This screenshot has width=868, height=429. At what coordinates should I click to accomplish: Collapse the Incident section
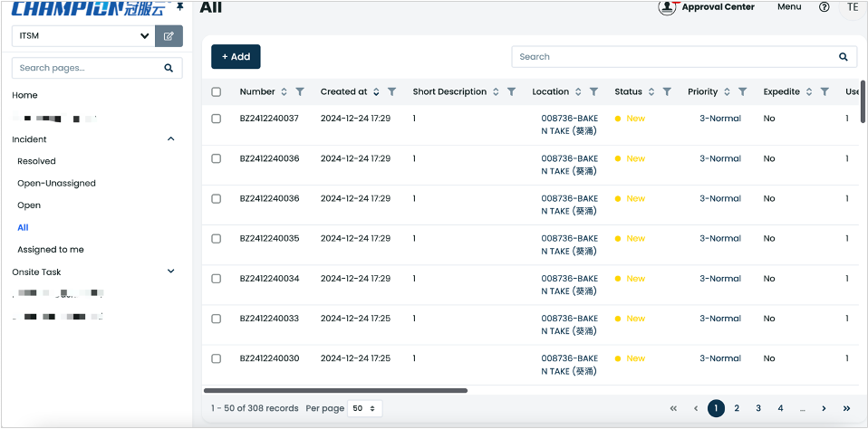coord(170,139)
